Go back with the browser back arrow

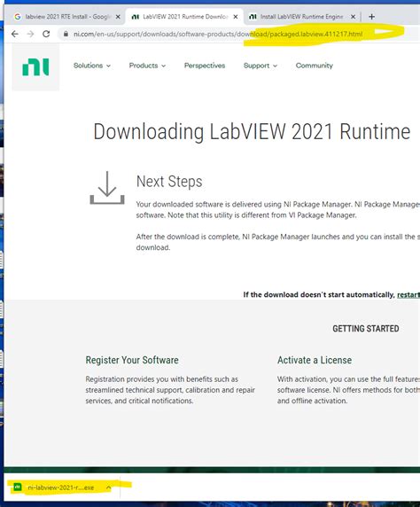(15, 34)
